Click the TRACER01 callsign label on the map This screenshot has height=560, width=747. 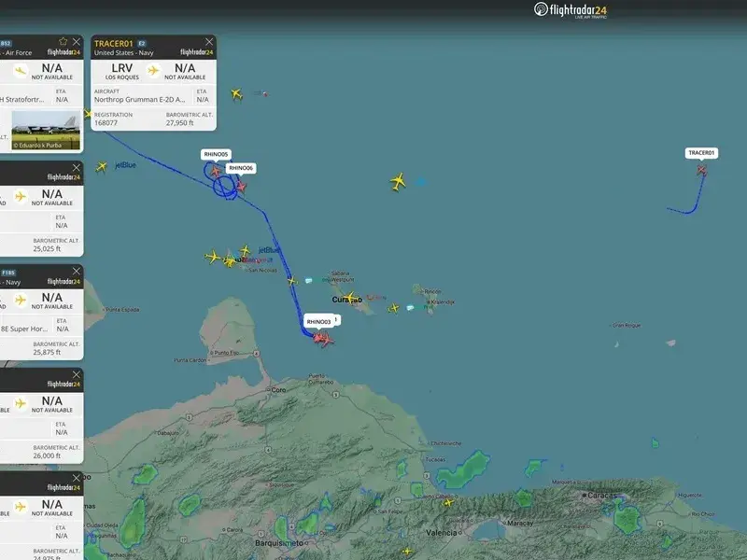pyautogui.click(x=701, y=153)
